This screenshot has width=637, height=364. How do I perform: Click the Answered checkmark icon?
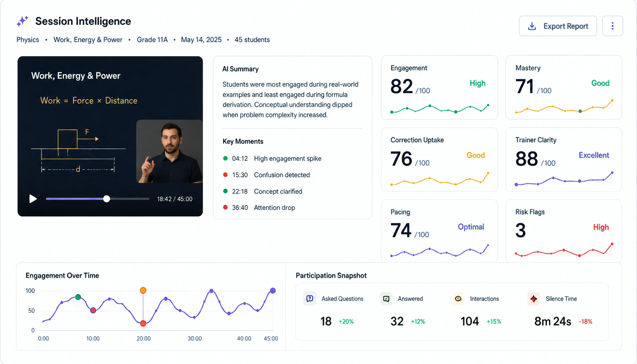386,299
